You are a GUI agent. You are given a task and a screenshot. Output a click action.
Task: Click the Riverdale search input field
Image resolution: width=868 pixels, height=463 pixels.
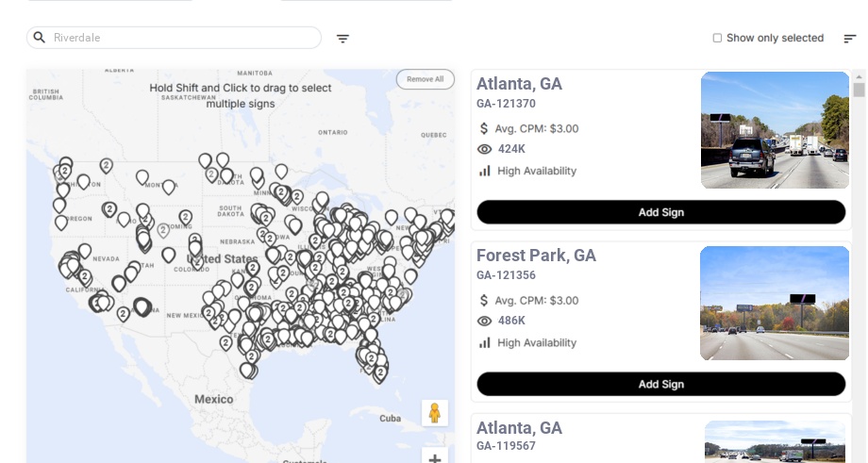(179, 38)
